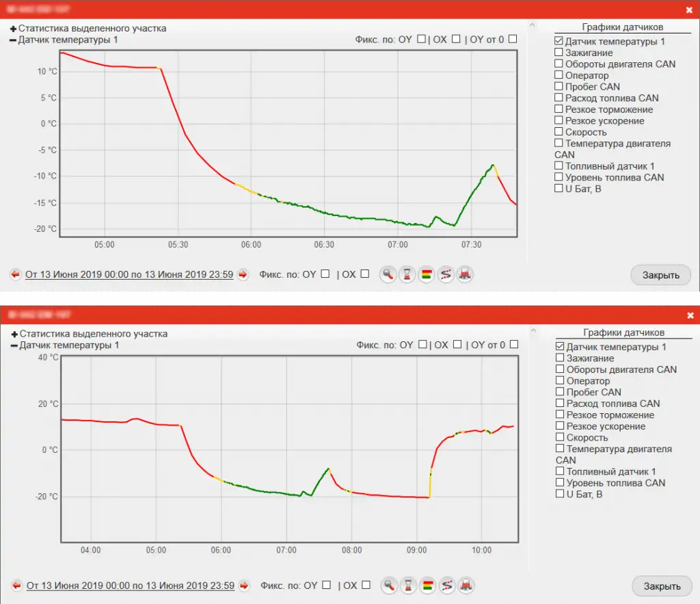Screen dimensions: 700x604
Task: Uncheck 'Датчик температуры 1' in the top sensor list
Action: click(x=559, y=42)
